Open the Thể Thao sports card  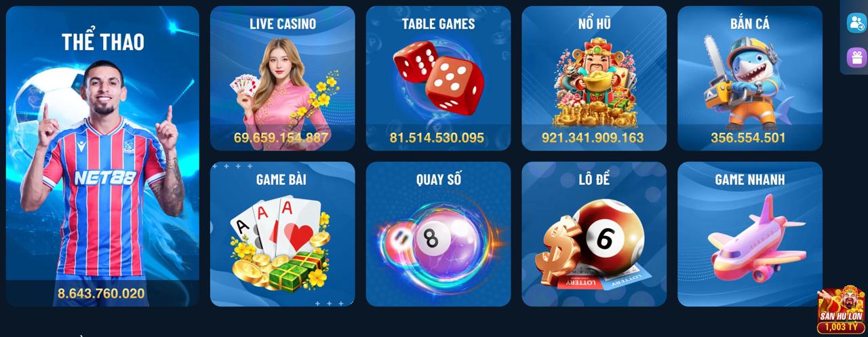pyautogui.click(x=102, y=156)
